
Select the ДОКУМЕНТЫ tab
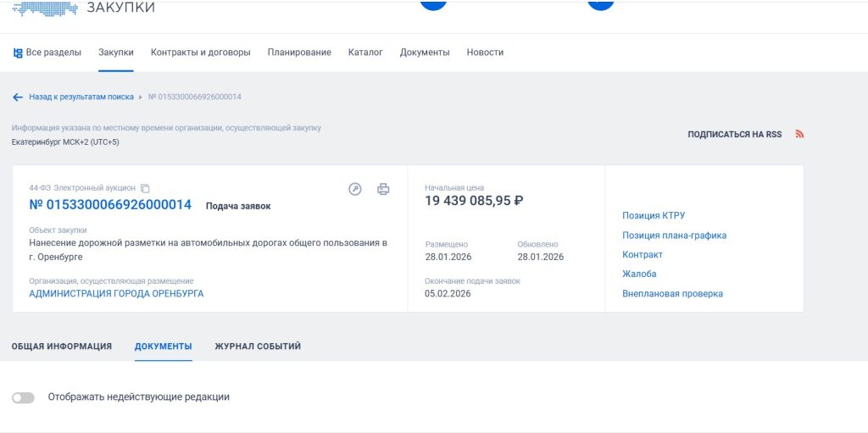coord(164,347)
